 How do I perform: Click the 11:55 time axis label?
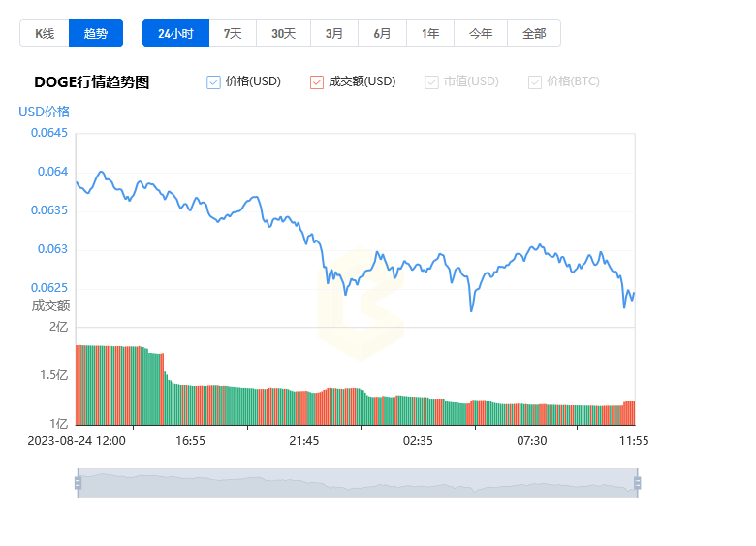(634, 441)
